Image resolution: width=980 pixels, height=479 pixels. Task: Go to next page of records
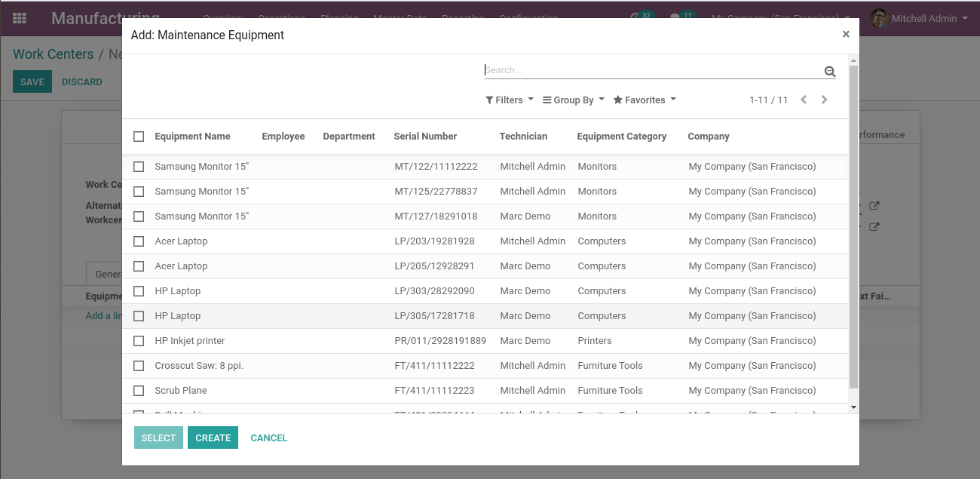click(x=825, y=100)
